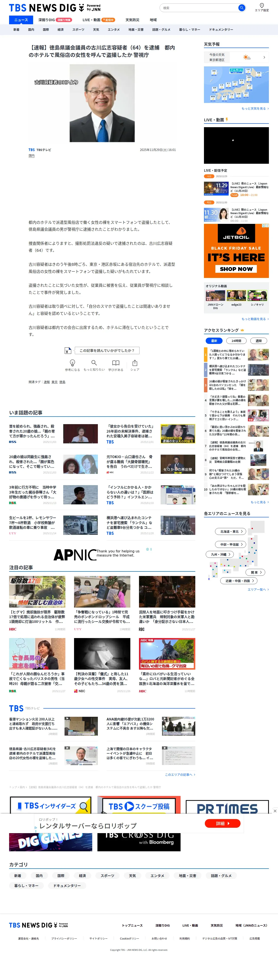Open the 九州・沖縄 area button
This screenshot has width=278, height=980.
(220, 554)
